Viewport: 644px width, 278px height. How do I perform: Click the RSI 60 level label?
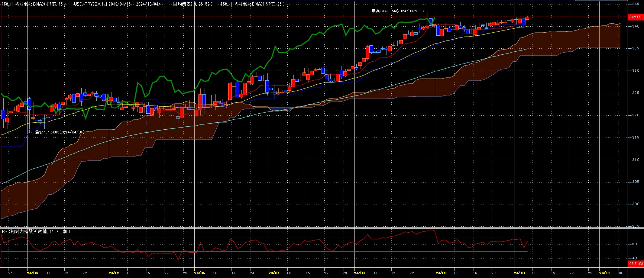pos(635,244)
